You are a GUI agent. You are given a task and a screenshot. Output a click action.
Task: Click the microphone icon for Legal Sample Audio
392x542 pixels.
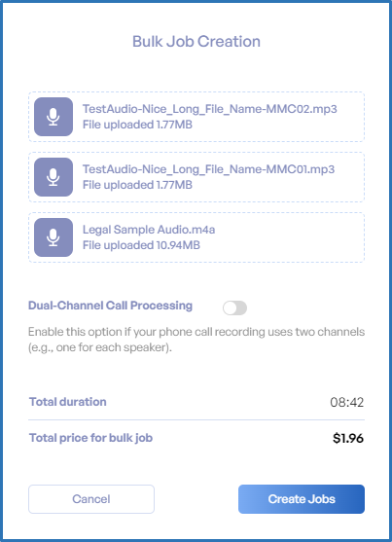[53, 237]
